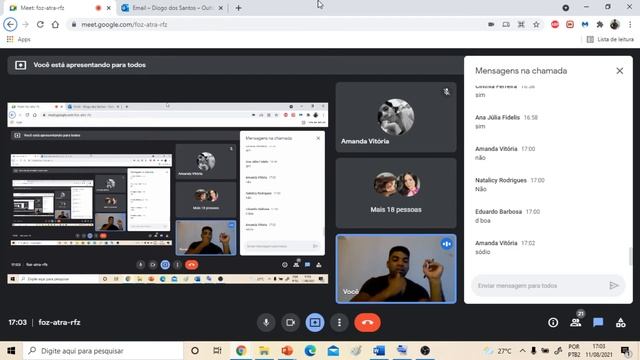This screenshot has width=640, height=360.
Task: Close the Email Diogo dos Santos tab
Action: [x=221, y=8]
